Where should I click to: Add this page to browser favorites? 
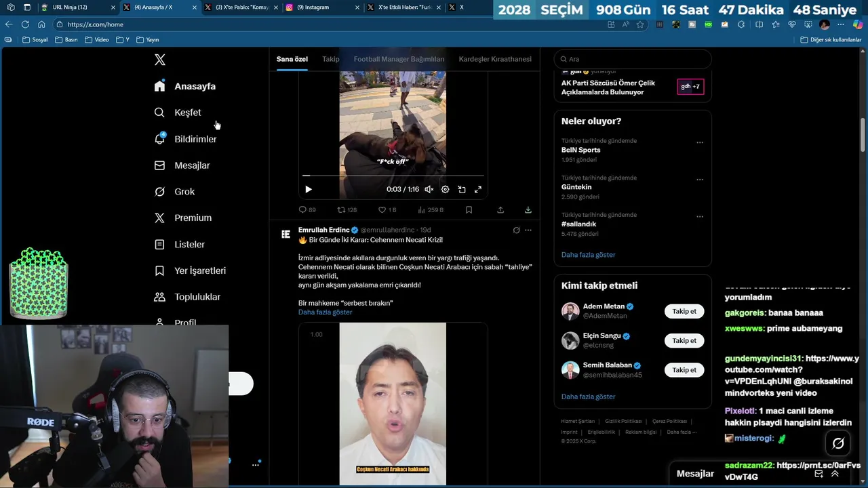pyautogui.click(x=640, y=24)
